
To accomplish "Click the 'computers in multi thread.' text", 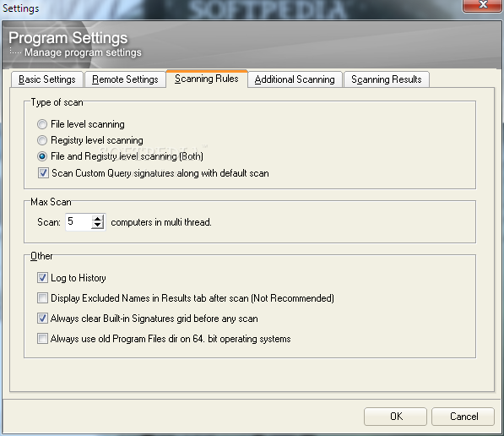I will (161, 222).
